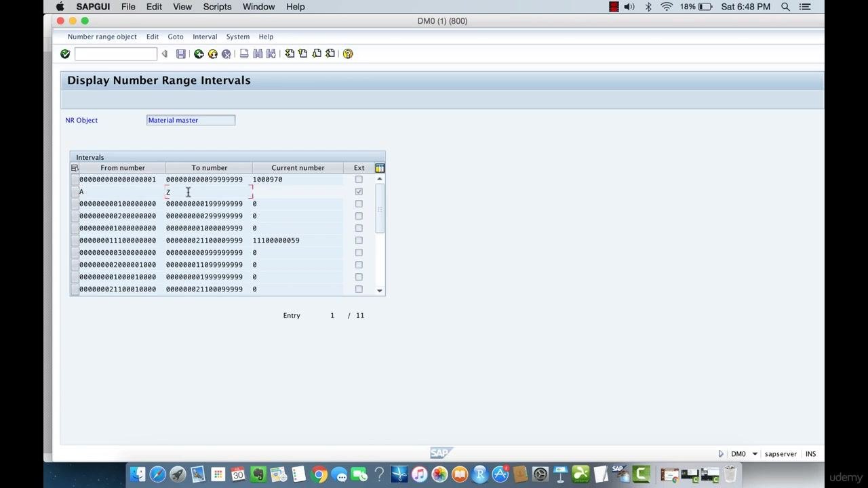868x488 pixels.
Task: Click the yellow Exit arrow icon
Action: point(212,54)
